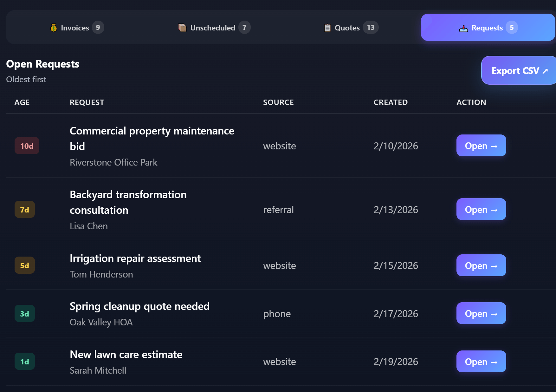Click the Created column header
The height and width of the screenshot is (392, 556).
coord(391,102)
